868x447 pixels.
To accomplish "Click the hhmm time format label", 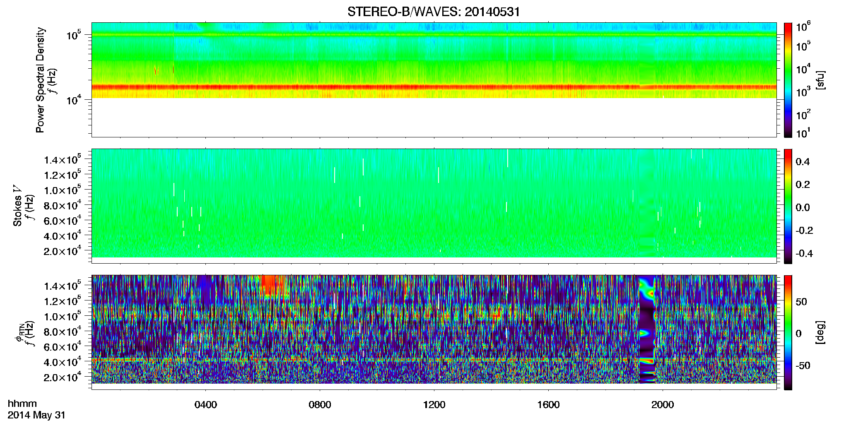I will pyautogui.click(x=22, y=404).
